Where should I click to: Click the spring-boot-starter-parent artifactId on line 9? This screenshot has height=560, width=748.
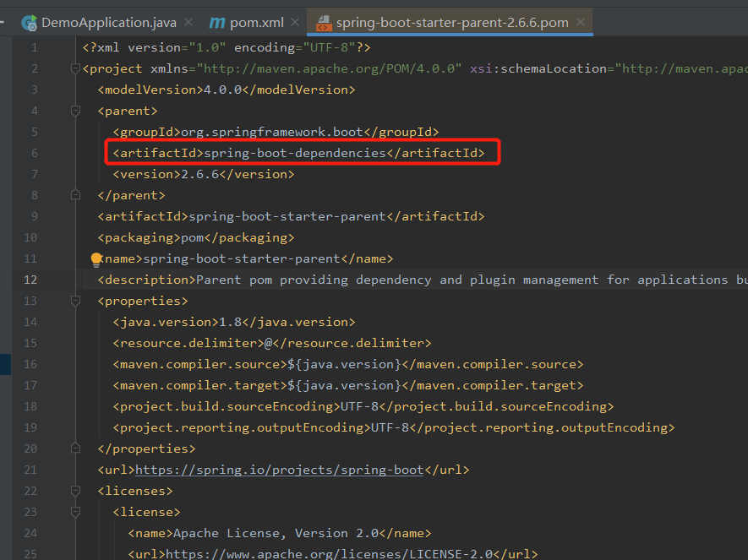coord(287,216)
